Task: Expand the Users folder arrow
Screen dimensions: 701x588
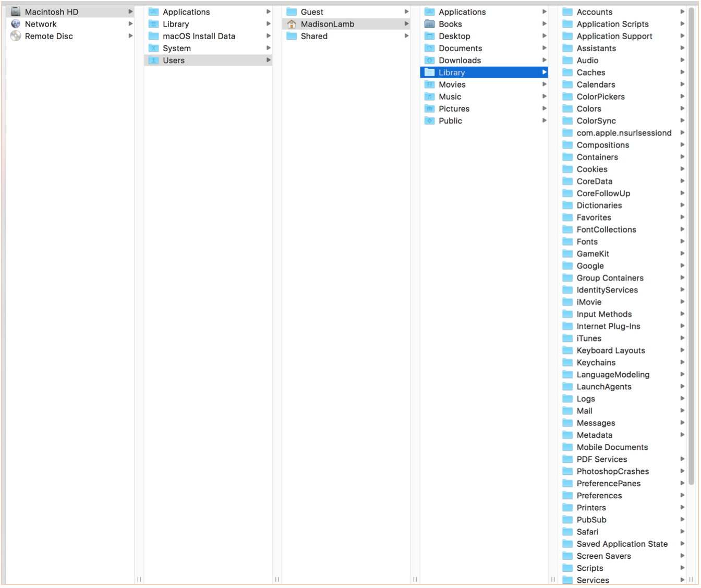Action: click(x=268, y=60)
